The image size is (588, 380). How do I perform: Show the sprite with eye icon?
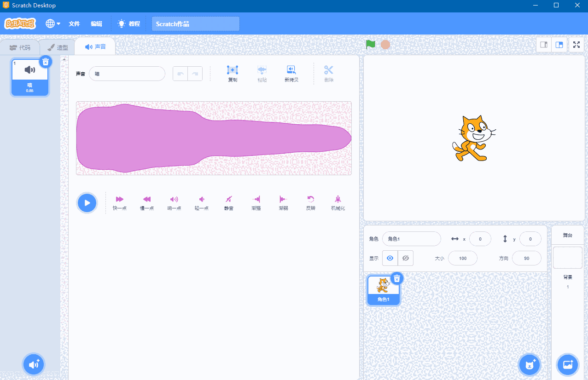[x=390, y=258]
